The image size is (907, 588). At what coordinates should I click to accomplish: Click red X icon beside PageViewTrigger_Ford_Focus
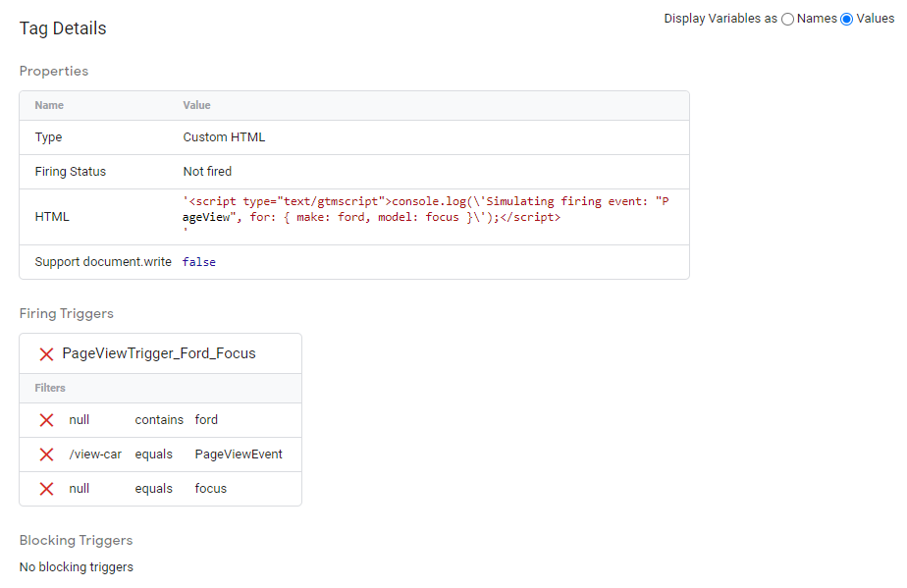click(x=46, y=353)
